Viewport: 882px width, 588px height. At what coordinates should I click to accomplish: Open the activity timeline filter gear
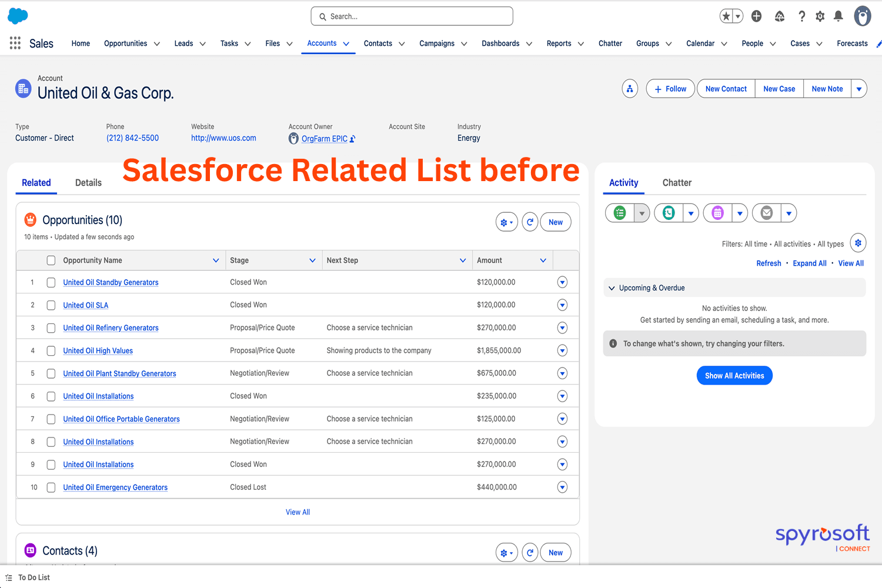(858, 243)
